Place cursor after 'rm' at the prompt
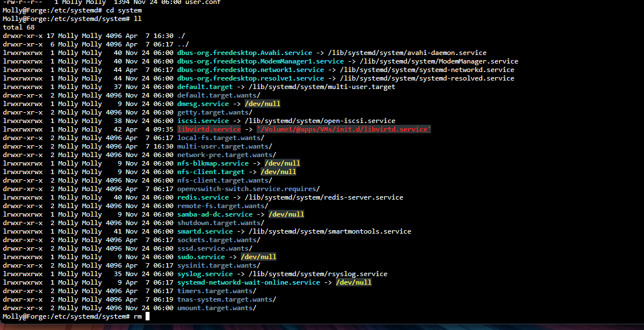 pyautogui.click(x=147, y=316)
